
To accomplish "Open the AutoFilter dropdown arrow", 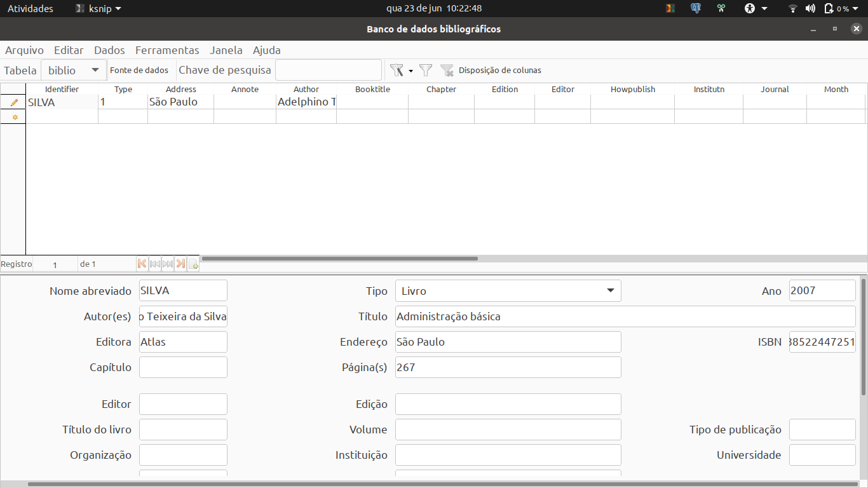I will point(411,71).
